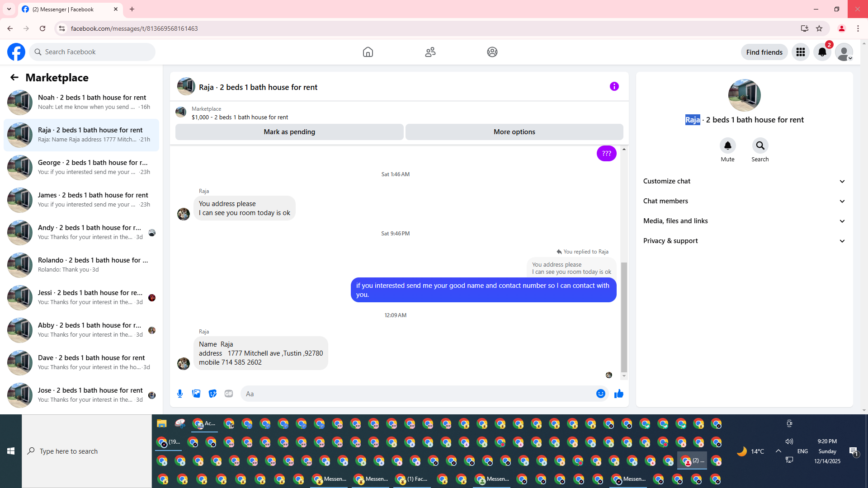Image resolution: width=868 pixels, height=488 pixels.
Task: Open the Friends tab in top bar
Action: pos(430,52)
